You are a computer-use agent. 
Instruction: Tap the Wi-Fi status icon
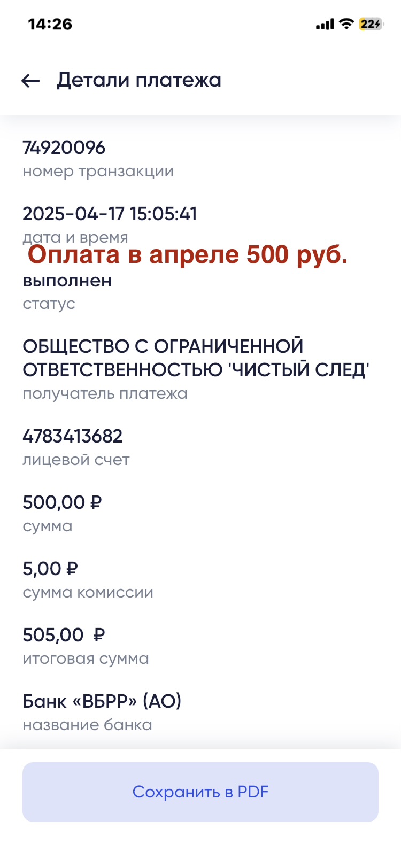pyautogui.click(x=347, y=24)
